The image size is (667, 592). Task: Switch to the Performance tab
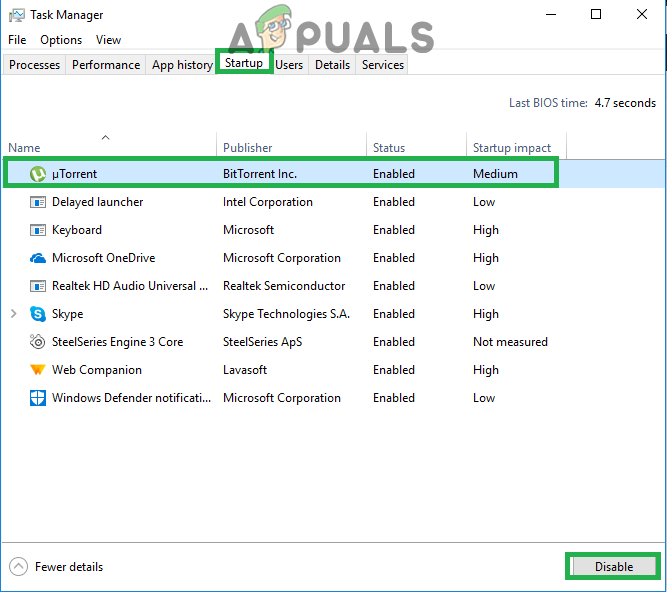click(x=106, y=65)
